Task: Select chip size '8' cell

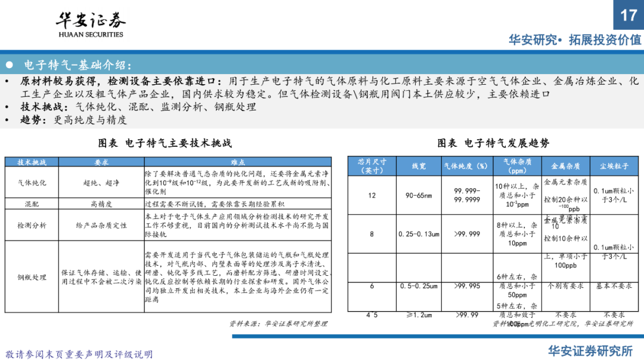Action: 371,234
